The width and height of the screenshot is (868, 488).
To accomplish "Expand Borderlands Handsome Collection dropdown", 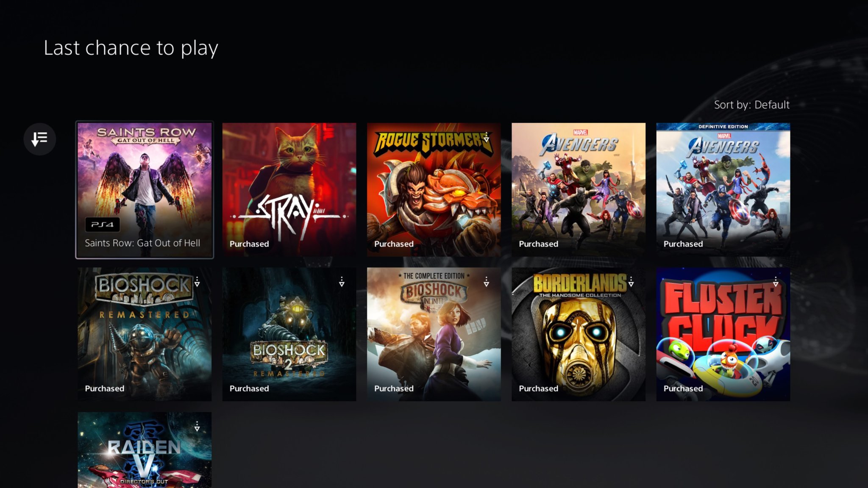I will click(x=631, y=282).
